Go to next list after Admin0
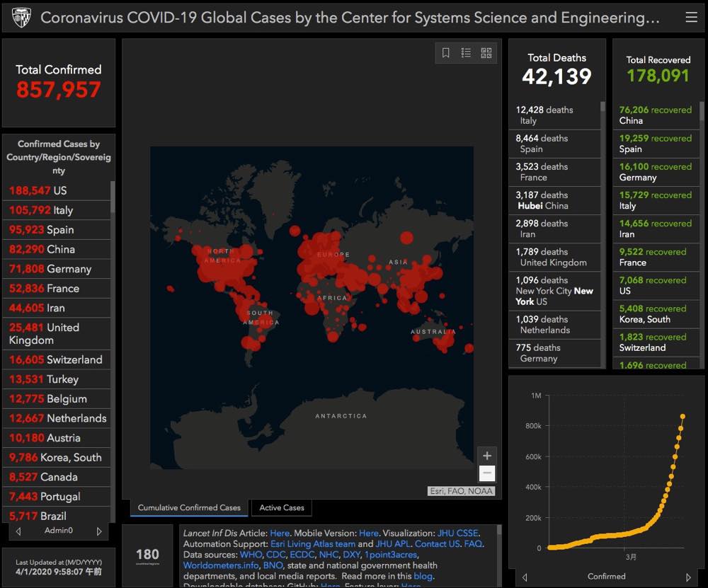The height and width of the screenshot is (588, 708). (x=99, y=531)
